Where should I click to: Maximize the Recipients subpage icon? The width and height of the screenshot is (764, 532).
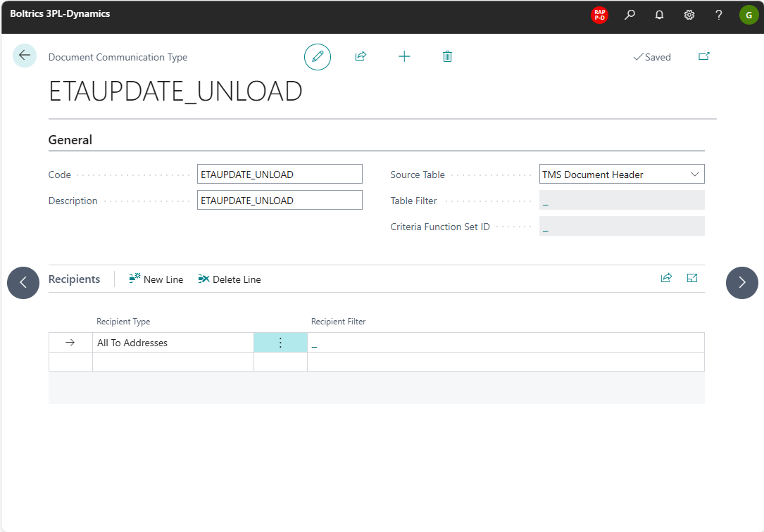[692, 278]
